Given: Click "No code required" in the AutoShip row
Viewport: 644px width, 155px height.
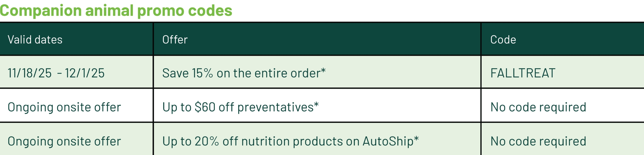Looking at the screenshot, I should pos(538,141).
